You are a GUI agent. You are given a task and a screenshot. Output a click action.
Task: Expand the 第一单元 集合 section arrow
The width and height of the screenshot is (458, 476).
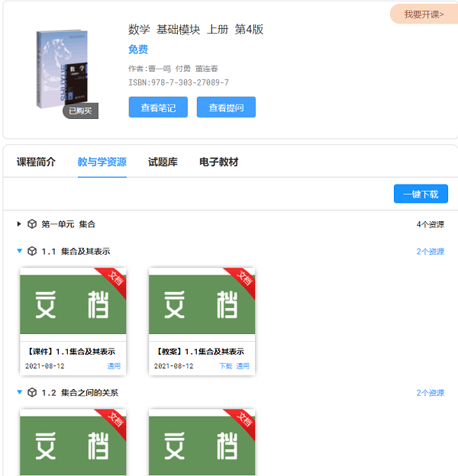19,224
